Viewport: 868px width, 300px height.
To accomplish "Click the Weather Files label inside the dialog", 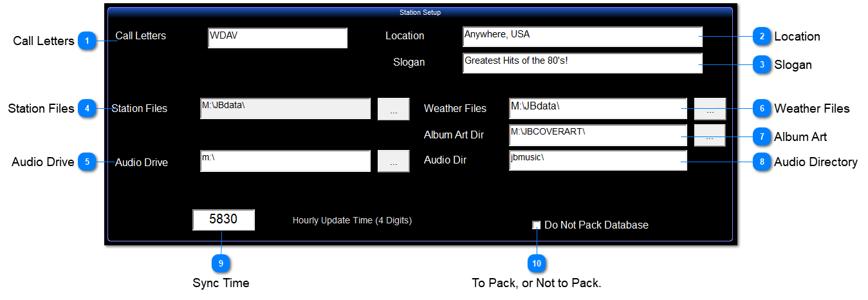I will (455, 109).
